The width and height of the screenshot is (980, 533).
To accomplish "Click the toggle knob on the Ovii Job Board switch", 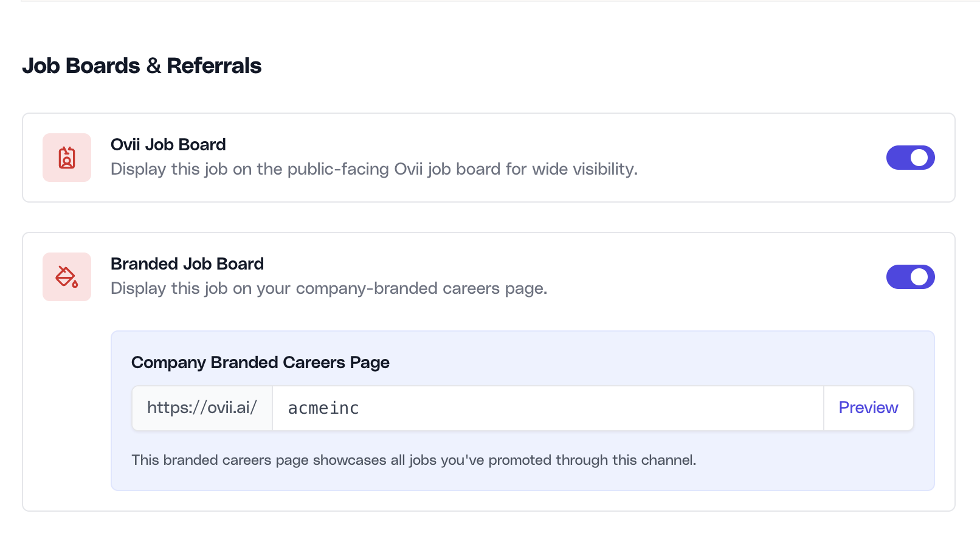I will click(919, 158).
